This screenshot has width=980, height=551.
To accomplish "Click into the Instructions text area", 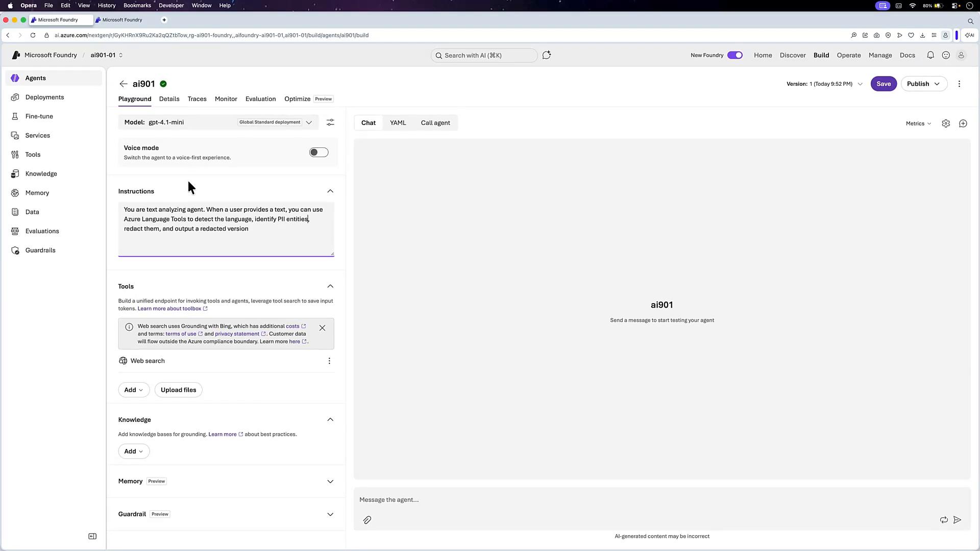I will pyautogui.click(x=226, y=229).
